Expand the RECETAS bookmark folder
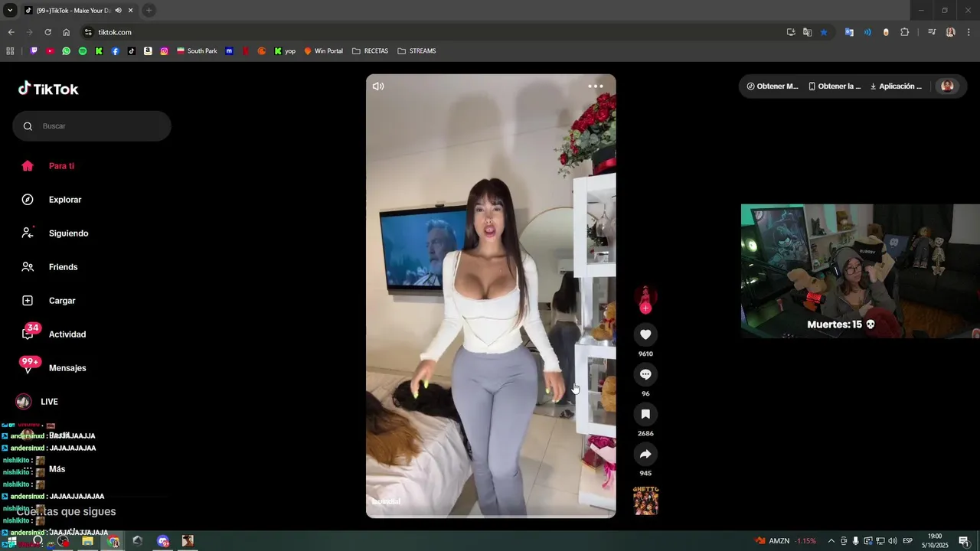The width and height of the screenshot is (980, 551). pyautogui.click(x=370, y=51)
